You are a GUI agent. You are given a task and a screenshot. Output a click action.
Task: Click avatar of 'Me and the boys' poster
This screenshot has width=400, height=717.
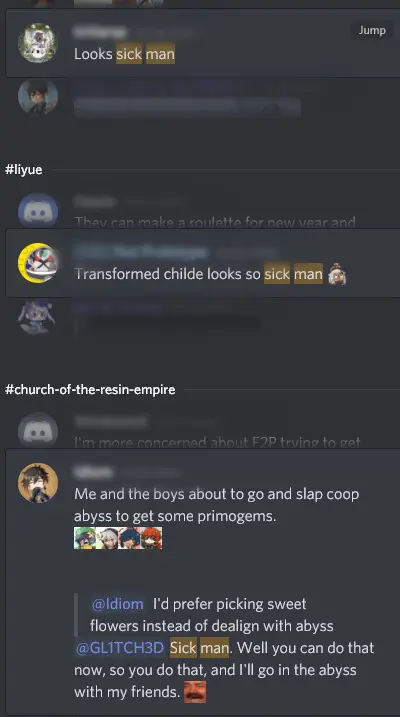click(x=37, y=482)
